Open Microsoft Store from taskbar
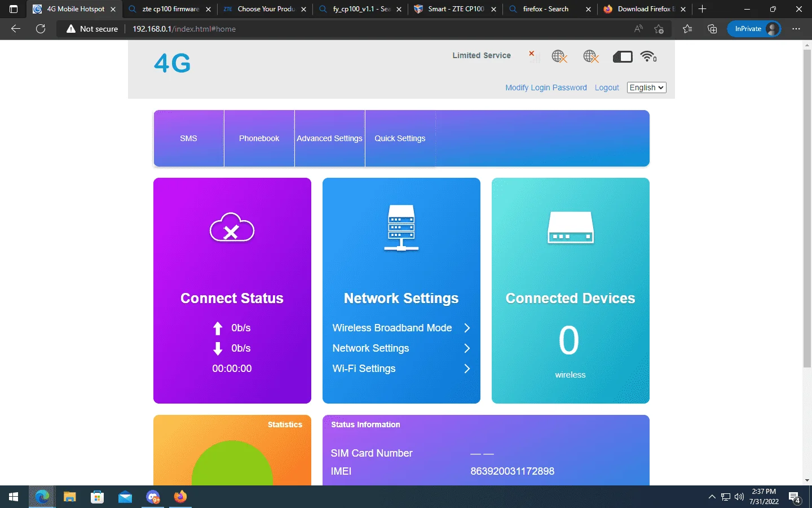The width and height of the screenshot is (812, 508). pyautogui.click(x=98, y=497)
